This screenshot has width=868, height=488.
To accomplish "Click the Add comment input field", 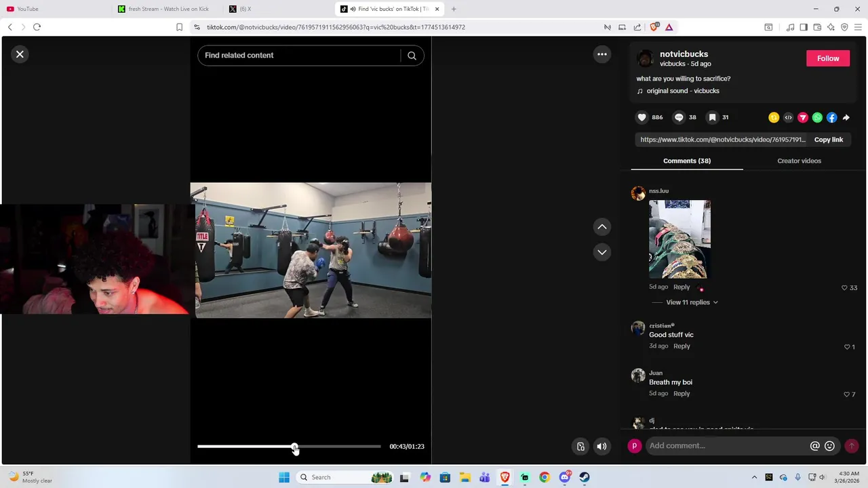I will pos(726,446).
